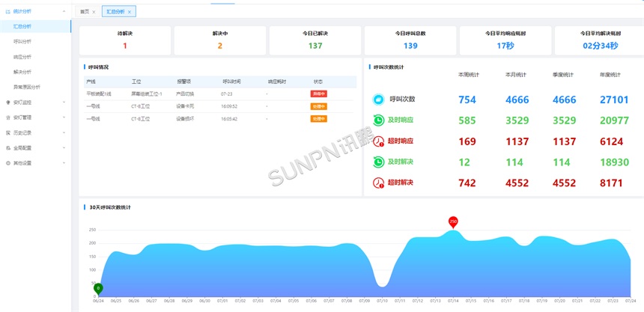Image resolution: width=644 pixels, height=312 pixels.
Task: Collapse the 统计分析 menu section
Action: click(x=64, y=12)
